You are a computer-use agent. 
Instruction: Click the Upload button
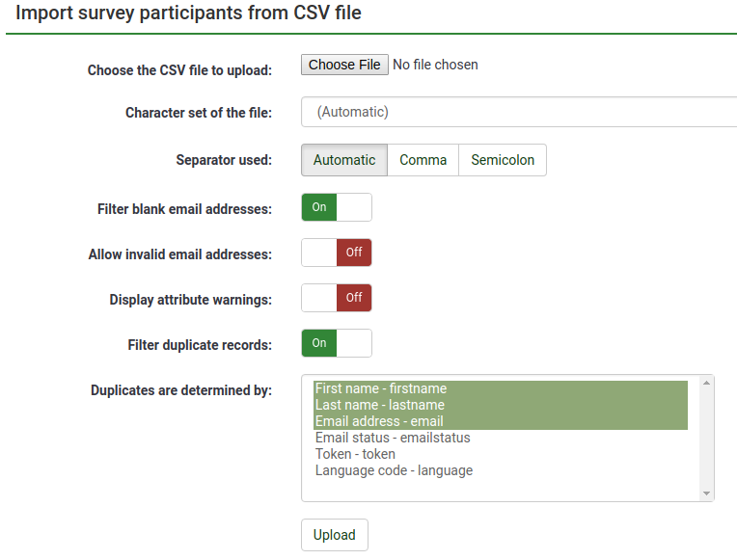pyautogui.click(x=335, y=535)
